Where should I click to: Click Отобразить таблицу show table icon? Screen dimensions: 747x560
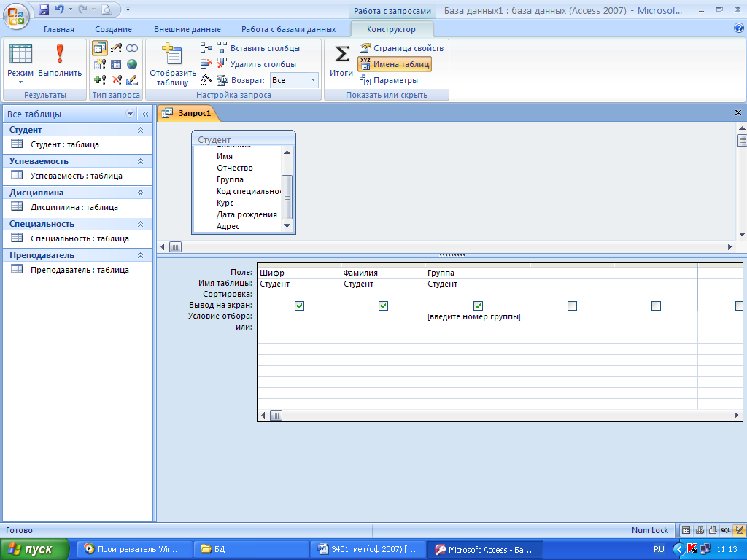172,53
